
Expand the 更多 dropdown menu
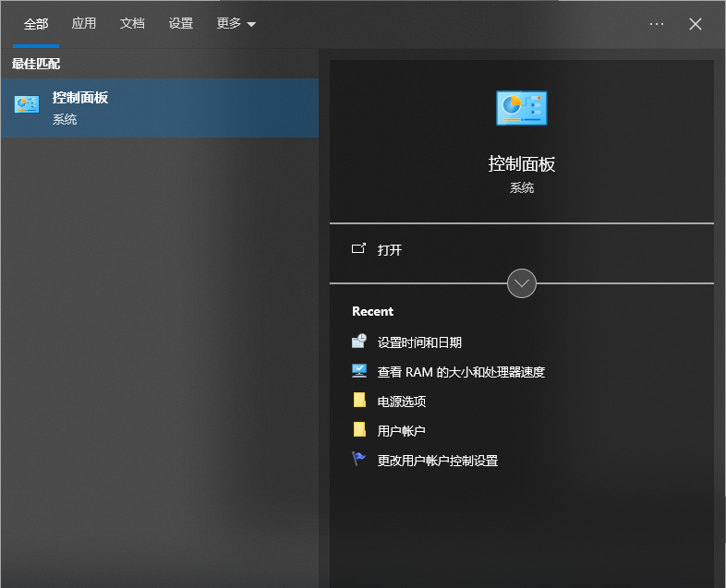click(x=236, y=24)
